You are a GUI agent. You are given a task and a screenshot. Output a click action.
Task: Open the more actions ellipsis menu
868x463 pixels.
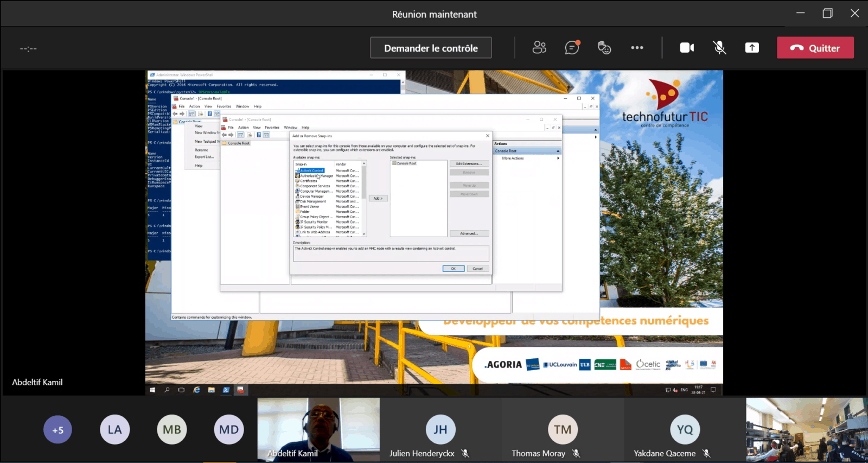(x=637, y=48)
